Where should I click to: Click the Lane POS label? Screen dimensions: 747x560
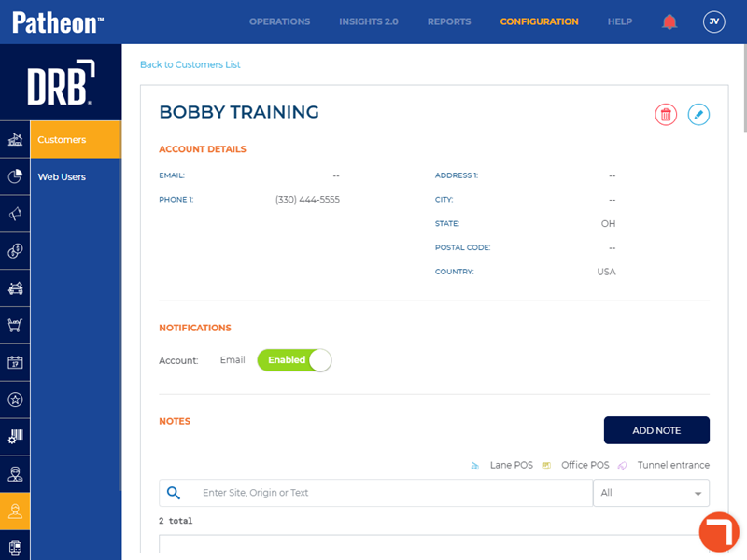pyautogui.click(x=511, y=465)
